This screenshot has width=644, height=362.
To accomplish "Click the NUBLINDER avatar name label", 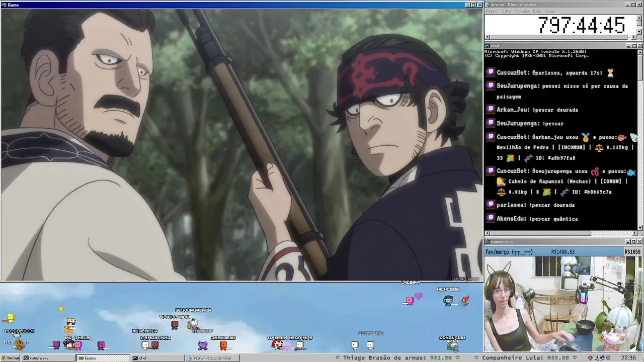I will [145, 331].
